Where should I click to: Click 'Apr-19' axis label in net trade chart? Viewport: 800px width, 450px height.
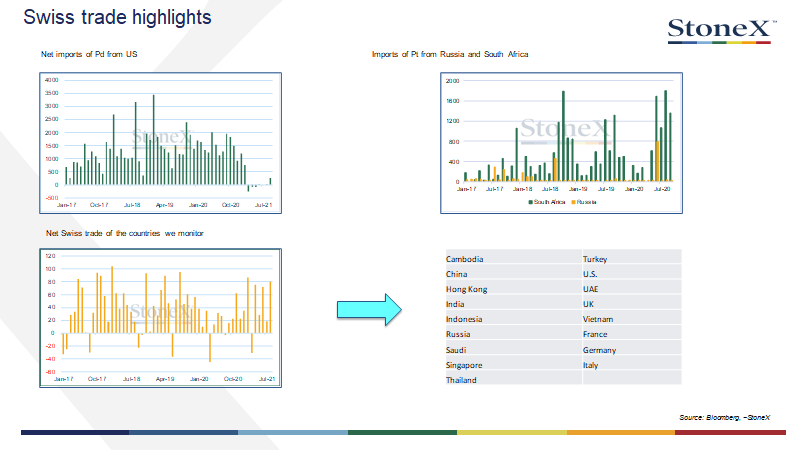165,379
